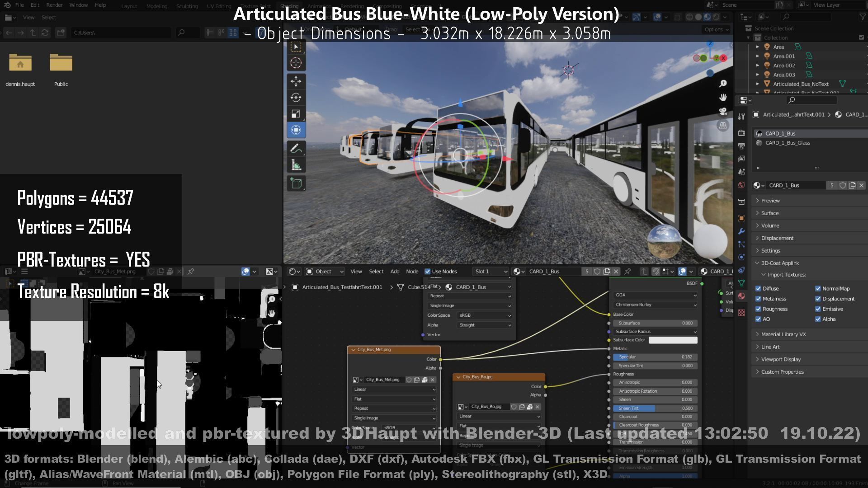Toggle the Emissive import texture checkbox

(x=818, y=310)
